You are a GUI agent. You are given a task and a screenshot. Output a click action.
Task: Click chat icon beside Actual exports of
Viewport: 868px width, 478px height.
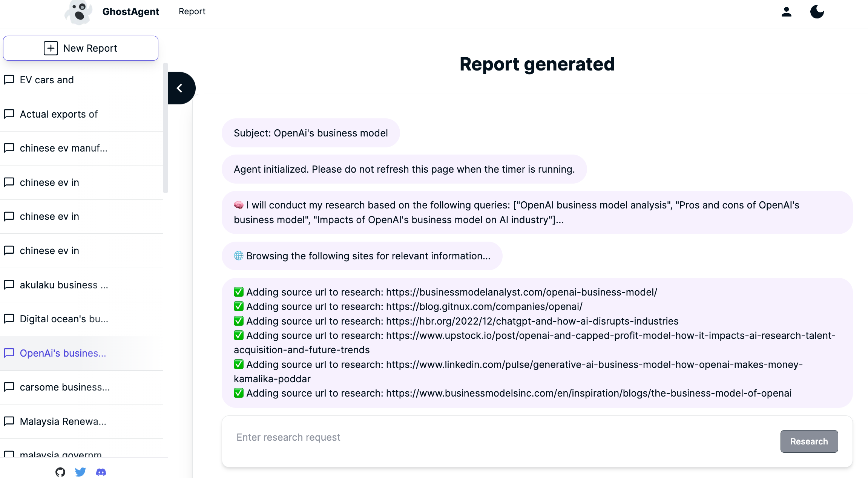9,114
